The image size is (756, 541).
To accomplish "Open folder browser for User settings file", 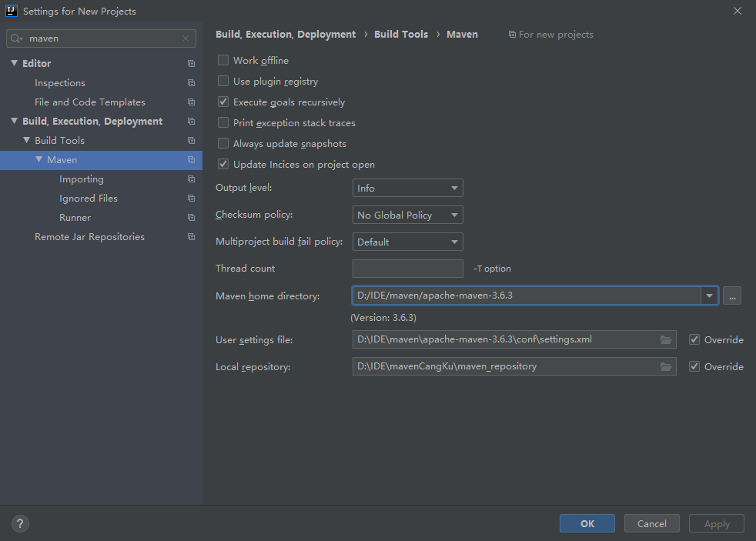I will tap(666, 339).
